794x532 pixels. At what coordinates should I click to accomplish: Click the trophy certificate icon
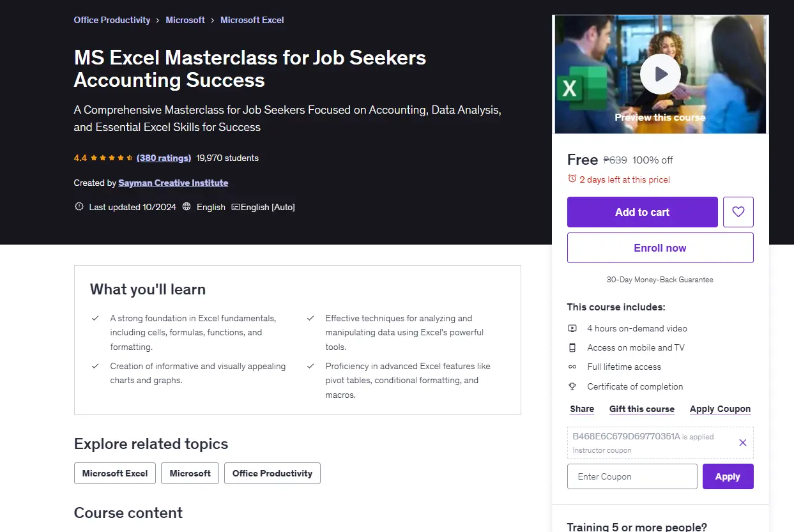click(572, 386)
